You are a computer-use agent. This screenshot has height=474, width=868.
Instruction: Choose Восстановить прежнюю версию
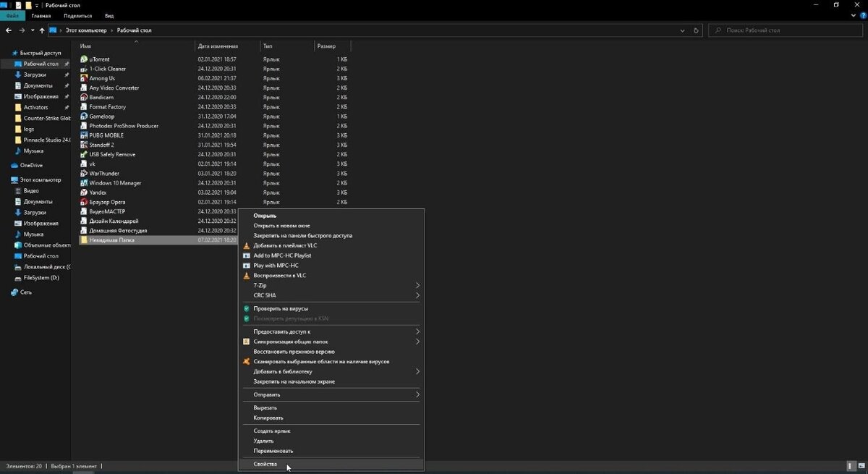point(331,352)
